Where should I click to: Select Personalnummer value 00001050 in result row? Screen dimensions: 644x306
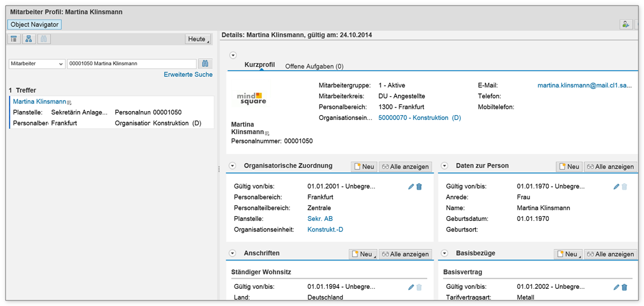(x=168, y=112)
